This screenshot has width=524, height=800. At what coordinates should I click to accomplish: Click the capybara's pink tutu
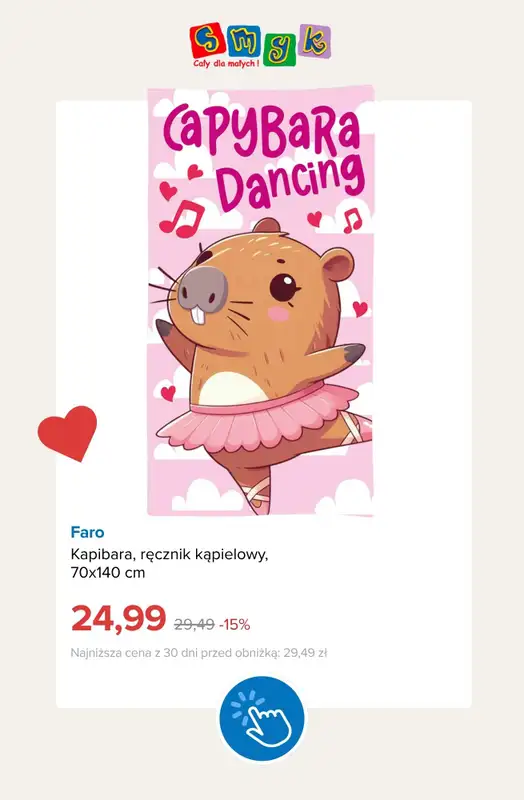point(259,416)
